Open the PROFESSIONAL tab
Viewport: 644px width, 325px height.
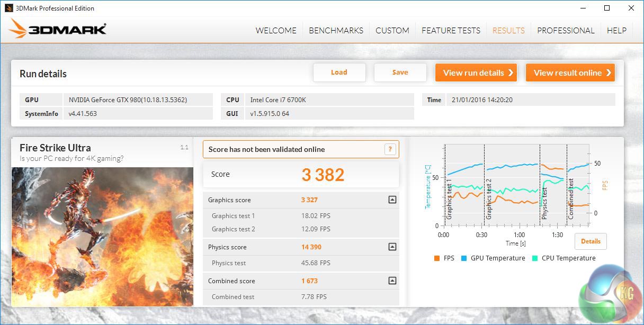(x=566, y=30)
